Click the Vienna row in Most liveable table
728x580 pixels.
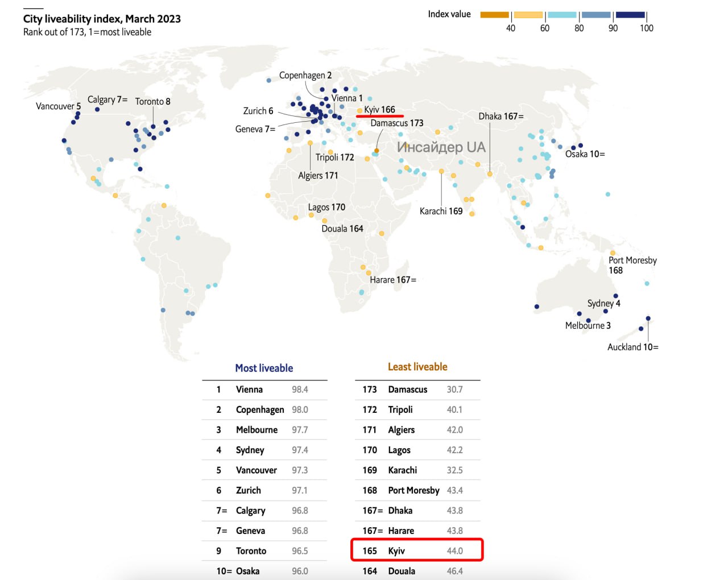click(x=264, y=390)
